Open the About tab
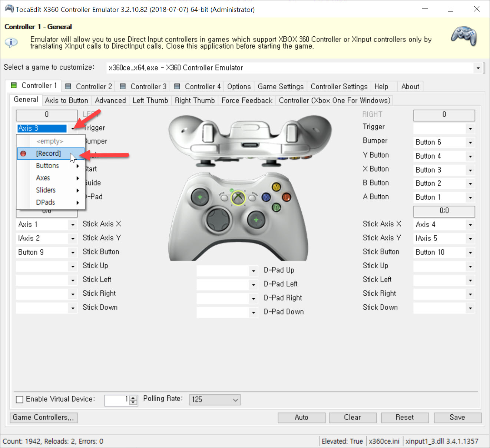The height and width of the screenshot is (448, 490). coord(410,87)
